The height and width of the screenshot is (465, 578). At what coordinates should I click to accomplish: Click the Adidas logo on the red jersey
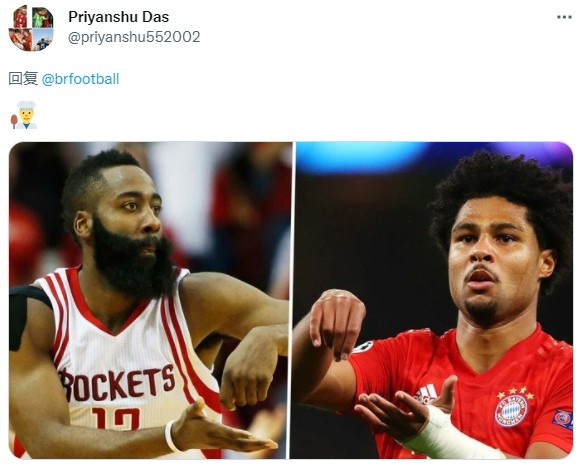coord(426,394)
